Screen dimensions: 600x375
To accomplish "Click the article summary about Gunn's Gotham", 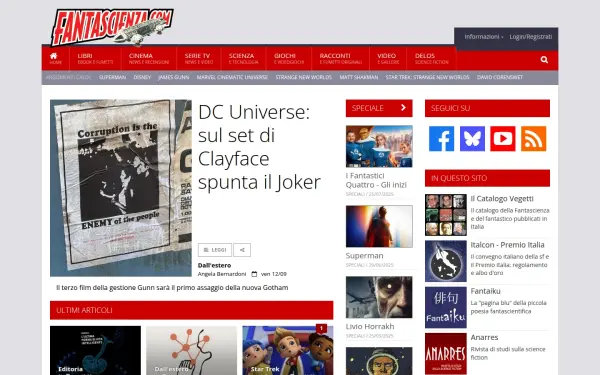I will 172,288.
